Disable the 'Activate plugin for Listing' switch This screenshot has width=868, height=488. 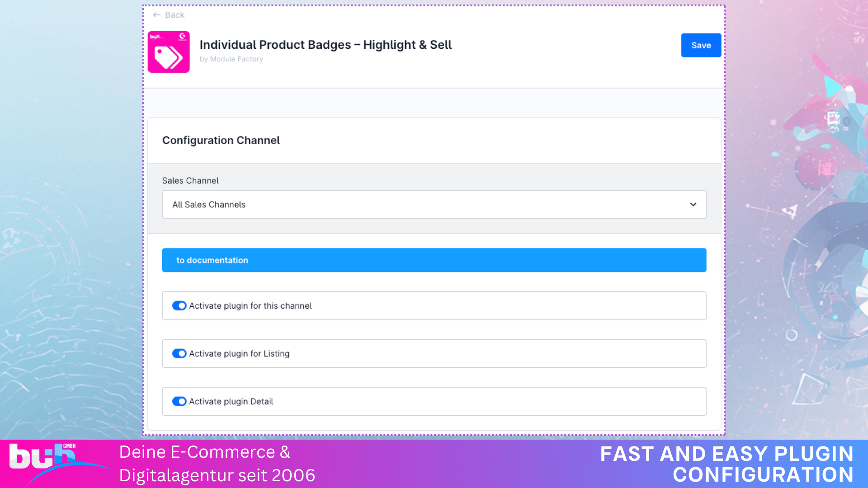point(179,354)
